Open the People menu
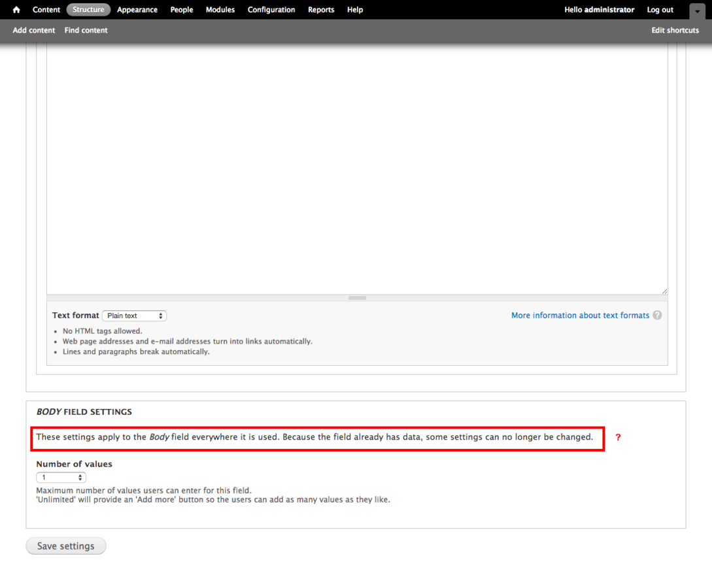This screenshot has height=588, width=712. tap(182, 10)
